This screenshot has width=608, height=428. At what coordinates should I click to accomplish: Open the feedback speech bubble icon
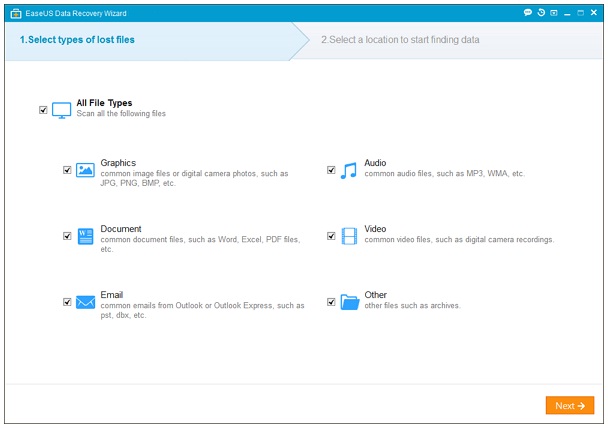[527, 13]
